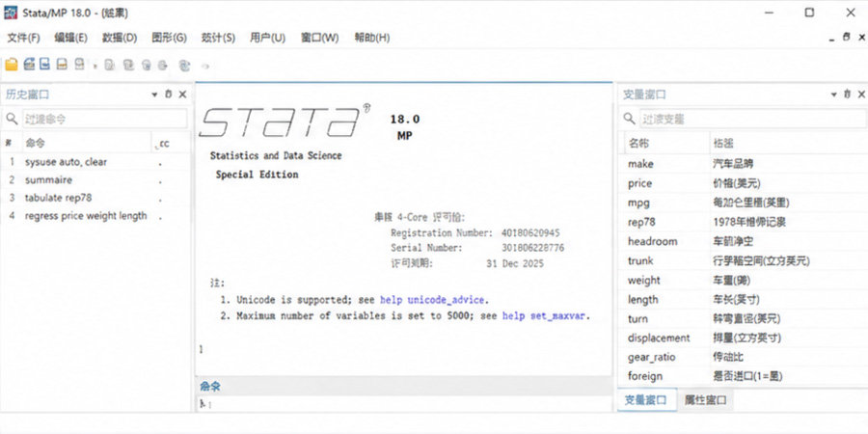
Task: Sort history by the 命令 column header
Action: tap(87, 143)
